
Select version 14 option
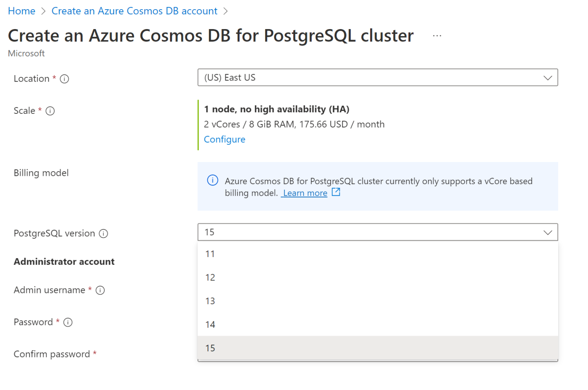tap(377, 324)
